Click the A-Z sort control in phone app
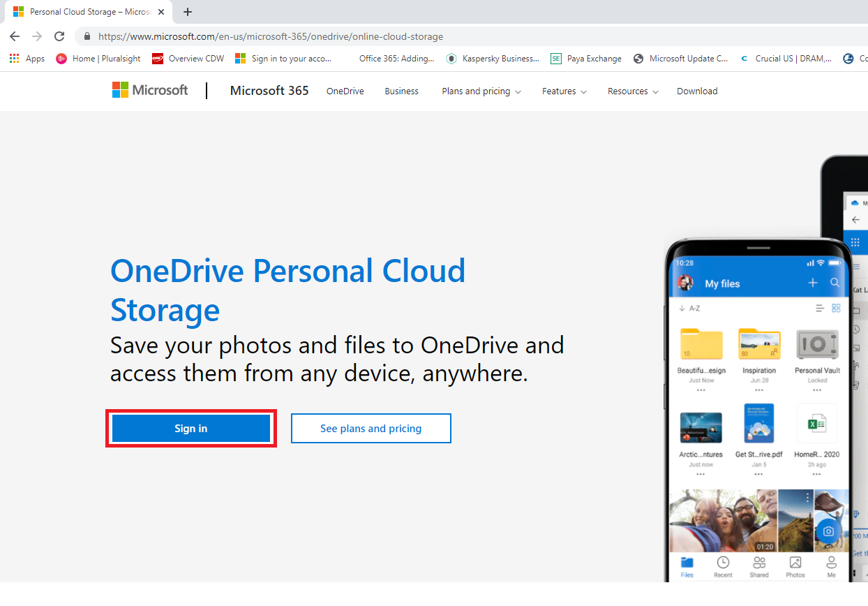The width and height of the screenshot is (868, 606). click(x=689, y=308)
